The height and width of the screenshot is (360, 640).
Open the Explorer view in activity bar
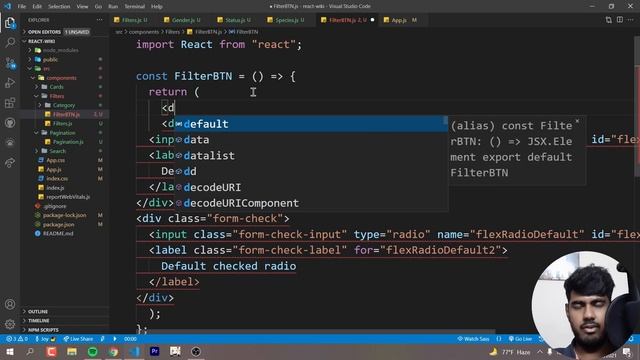10,23
